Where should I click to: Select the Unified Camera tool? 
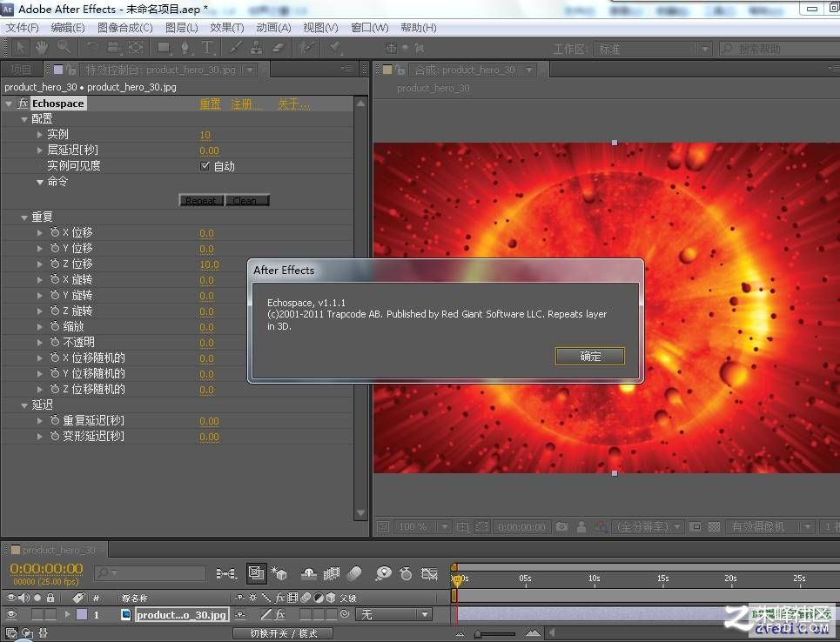[113, 48]
